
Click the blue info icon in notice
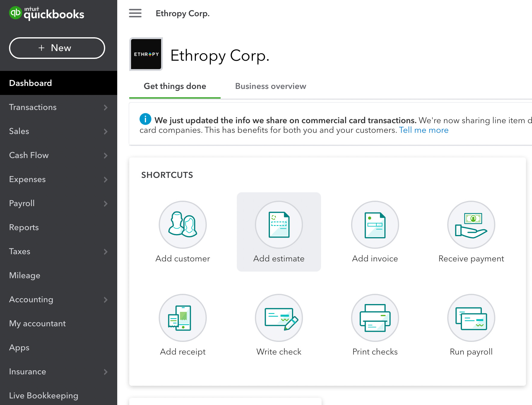point(145,119)
